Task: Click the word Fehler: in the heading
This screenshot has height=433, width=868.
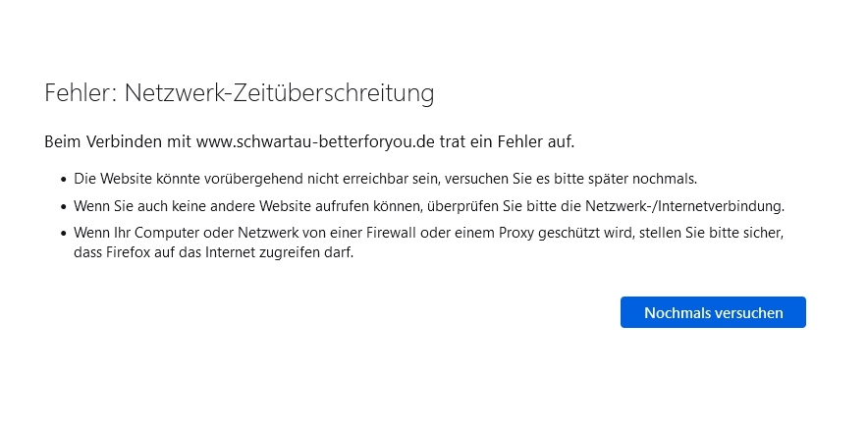Action: (x=81, y=93)
